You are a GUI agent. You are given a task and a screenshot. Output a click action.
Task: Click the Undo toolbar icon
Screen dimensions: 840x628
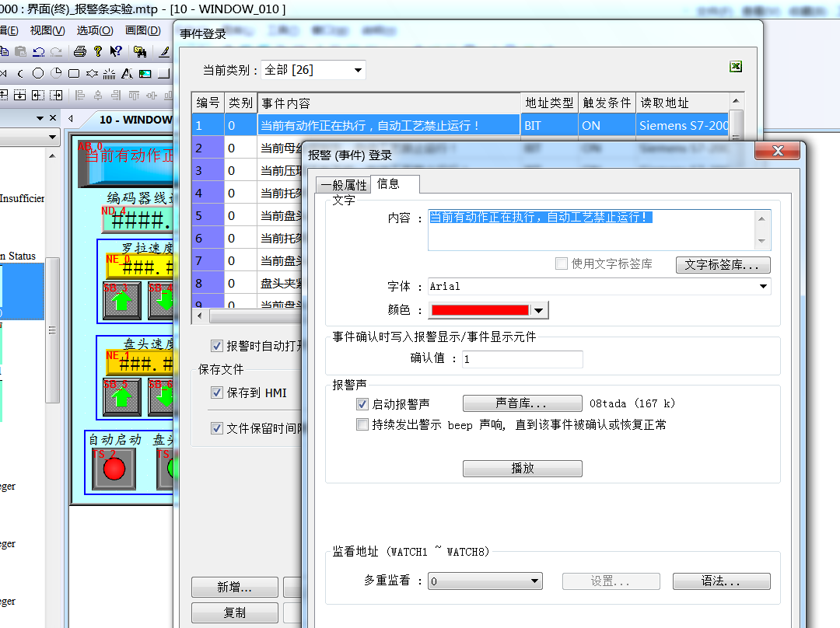tap(38, 52)
